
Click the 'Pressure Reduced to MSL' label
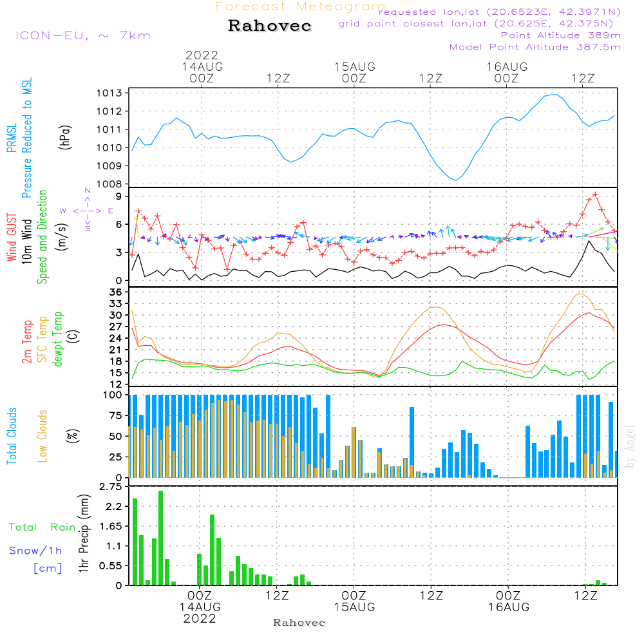pyautogui.click(x=26, y=138)
